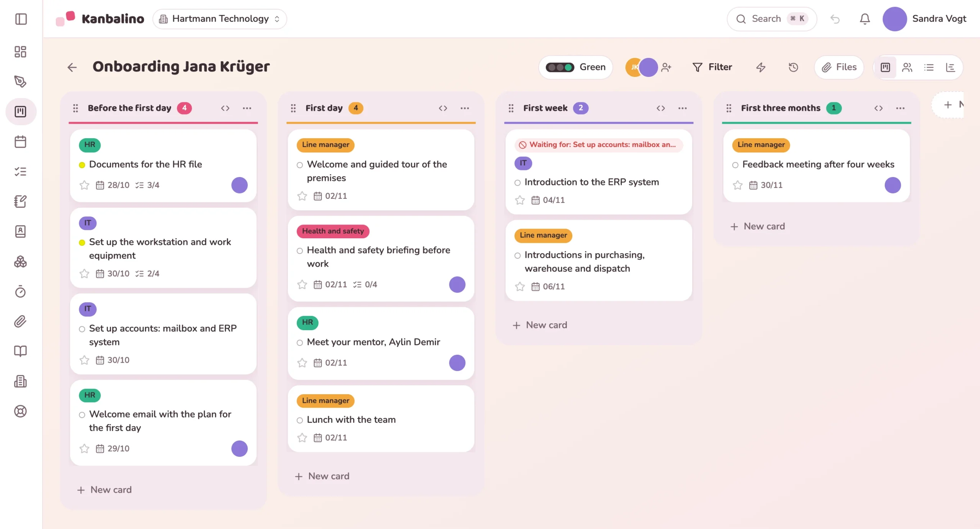This screenshot has width=980, height=529.
Task: Open the history clock icon
Action: click(793, 67)
